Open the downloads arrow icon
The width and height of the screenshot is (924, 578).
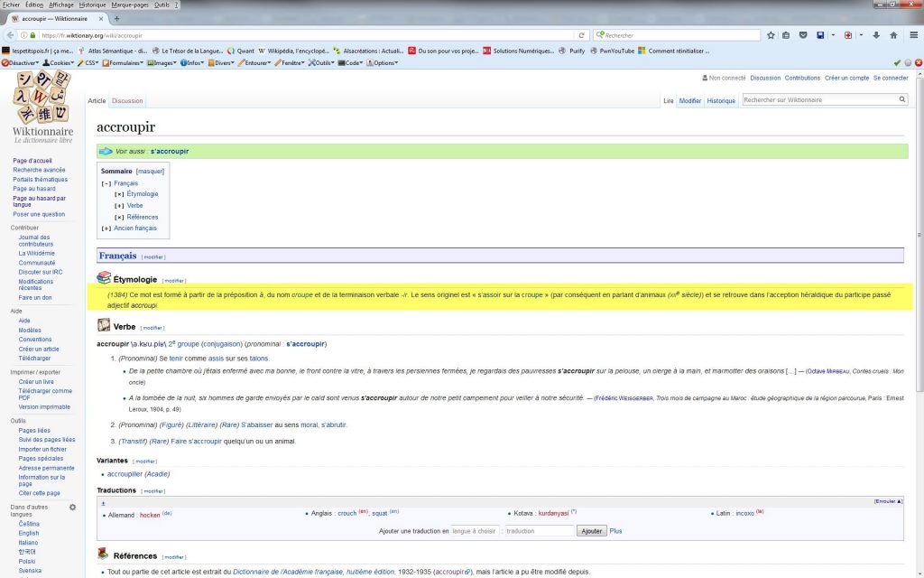click(x=876, y=35)
